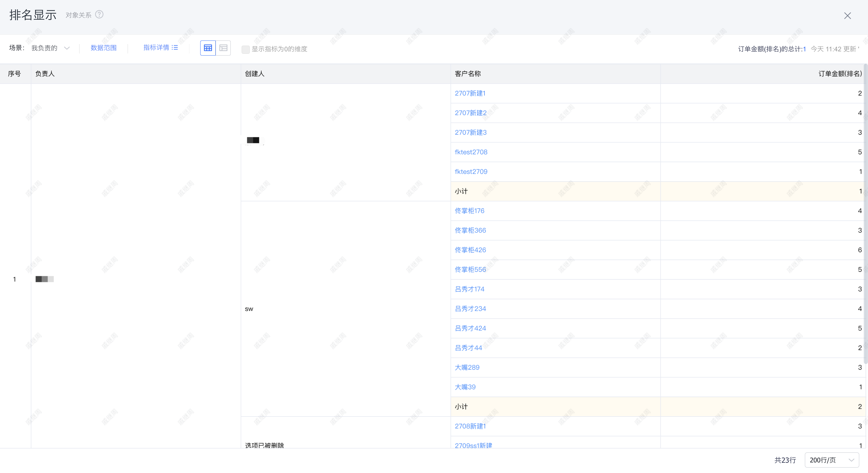Viewport: 868px width, 473px height.
Task: Enable 显示指标为0的维度 checkbox
Action: click(x=246, y=49)
